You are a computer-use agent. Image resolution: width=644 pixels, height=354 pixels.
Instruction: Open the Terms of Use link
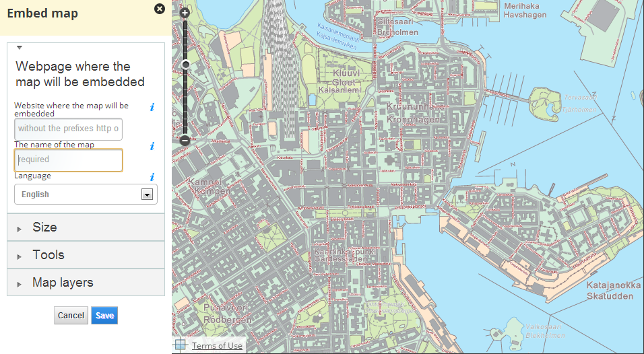tap(217, 346)
